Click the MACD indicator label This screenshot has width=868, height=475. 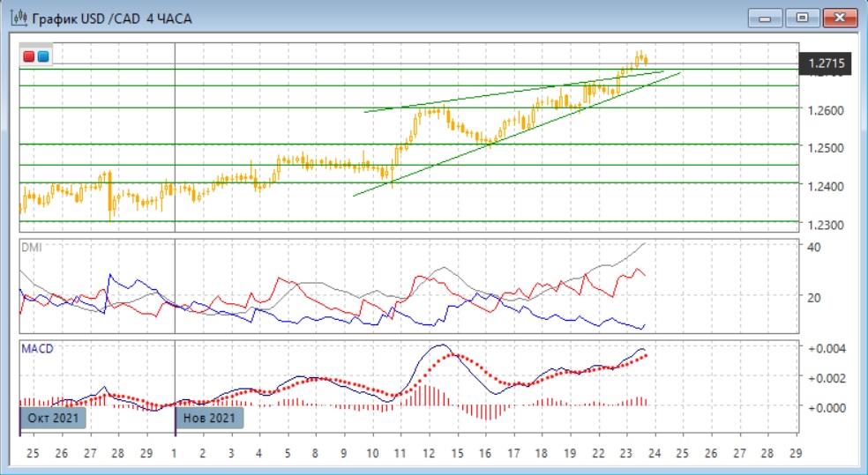[x=37, y=348]
